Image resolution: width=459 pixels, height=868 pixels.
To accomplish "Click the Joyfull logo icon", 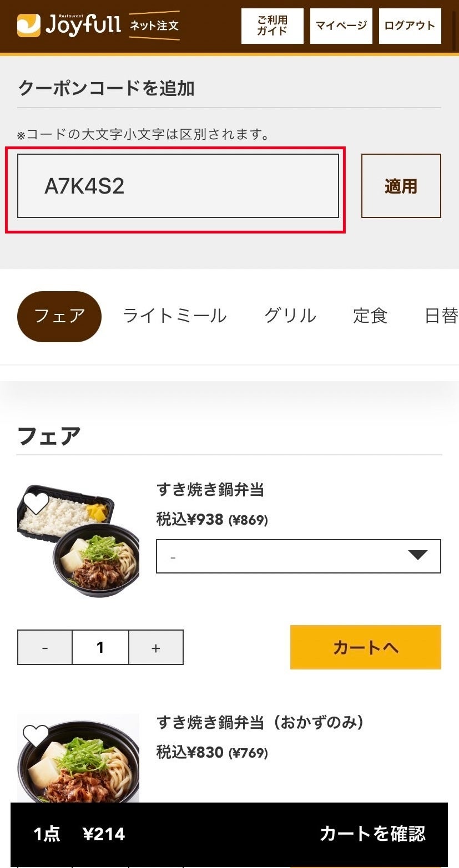I will [29, 26].
